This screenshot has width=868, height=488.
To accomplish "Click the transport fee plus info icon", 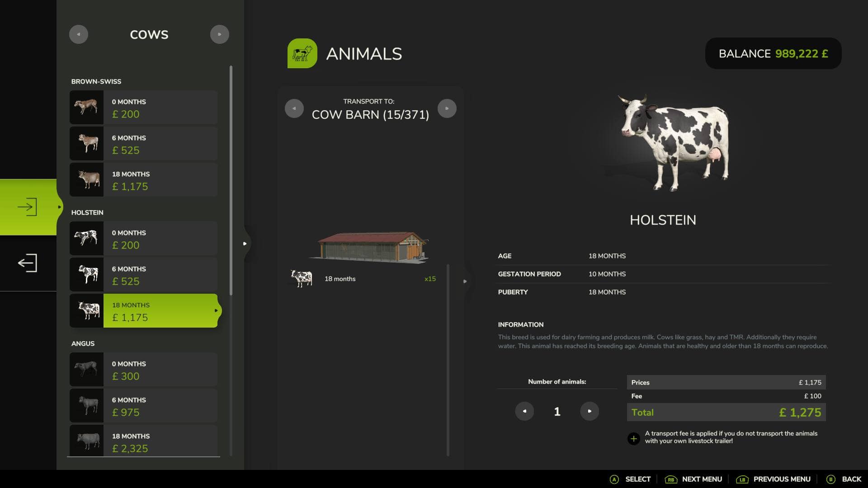I will click(x=633, y=438).
